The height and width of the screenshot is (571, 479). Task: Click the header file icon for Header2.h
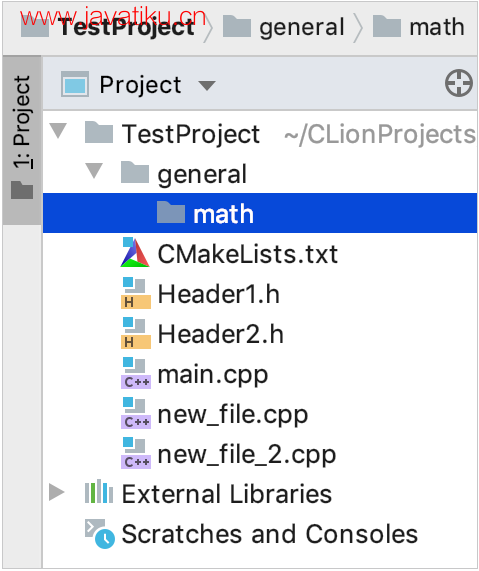tap(136, 334)
